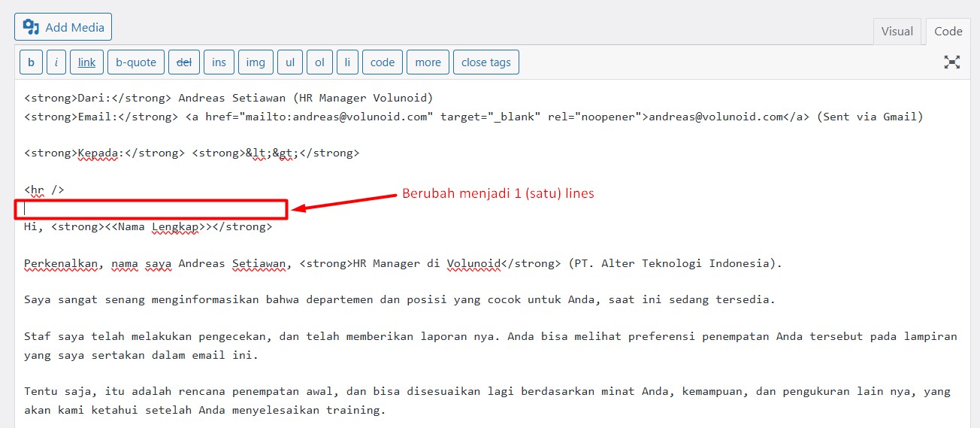The width and height of the screenshot is (980, 428).
Task: Click the paragraph starting Tentu saja
Action: click(488, 401)
